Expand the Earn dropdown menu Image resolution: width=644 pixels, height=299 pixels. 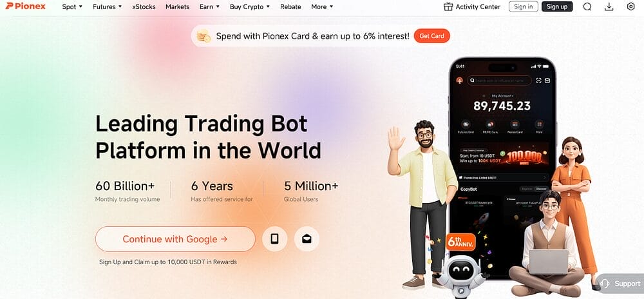coord(209,6)
